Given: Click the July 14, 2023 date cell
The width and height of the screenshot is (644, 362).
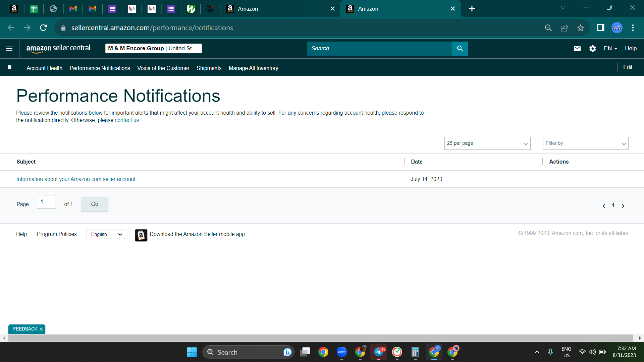Looking at the screenshot, I should tap(426, 179).
